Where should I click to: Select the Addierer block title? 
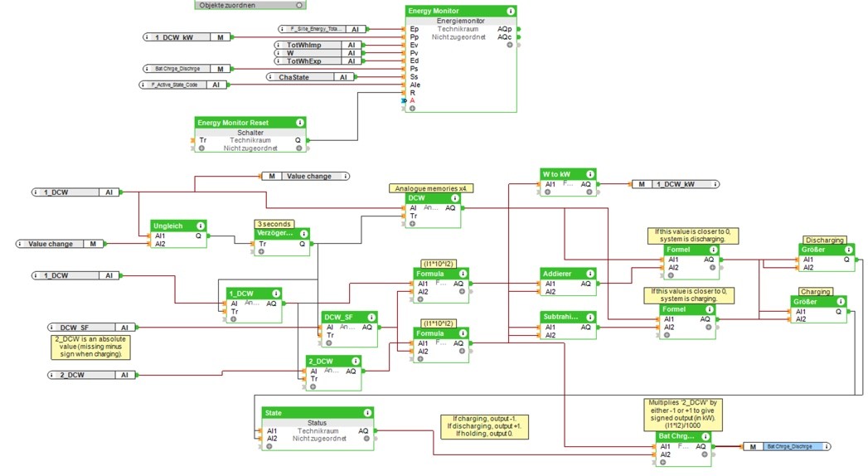click(557, 274)
